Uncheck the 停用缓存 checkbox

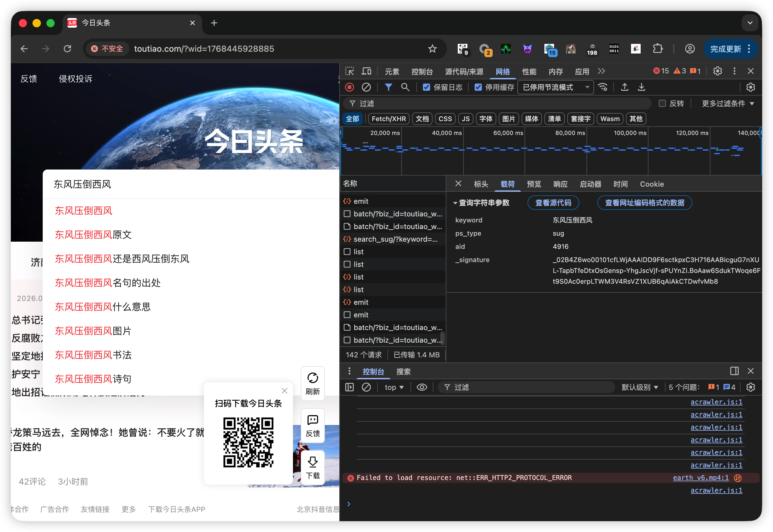(x=478, y=87)
